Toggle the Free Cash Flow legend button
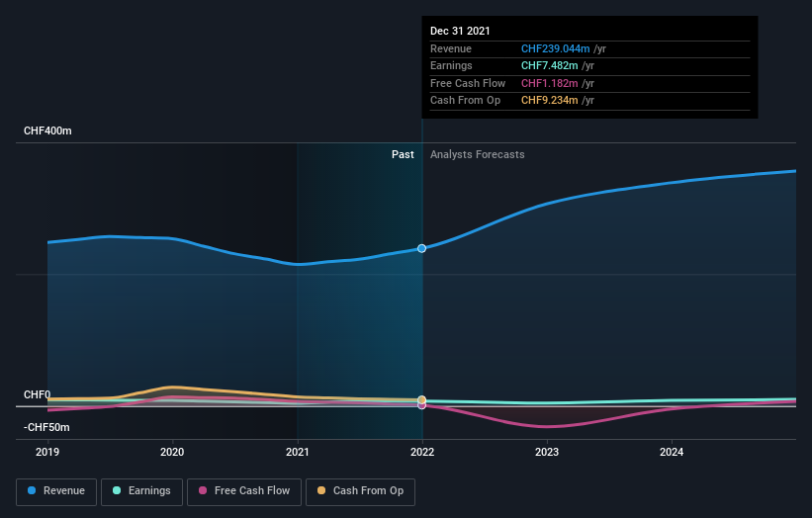812x518 pixels. 244,491
